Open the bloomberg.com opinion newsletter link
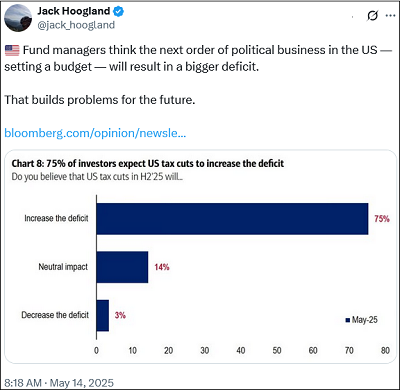 pyautogui.click(x=95, y=133)
